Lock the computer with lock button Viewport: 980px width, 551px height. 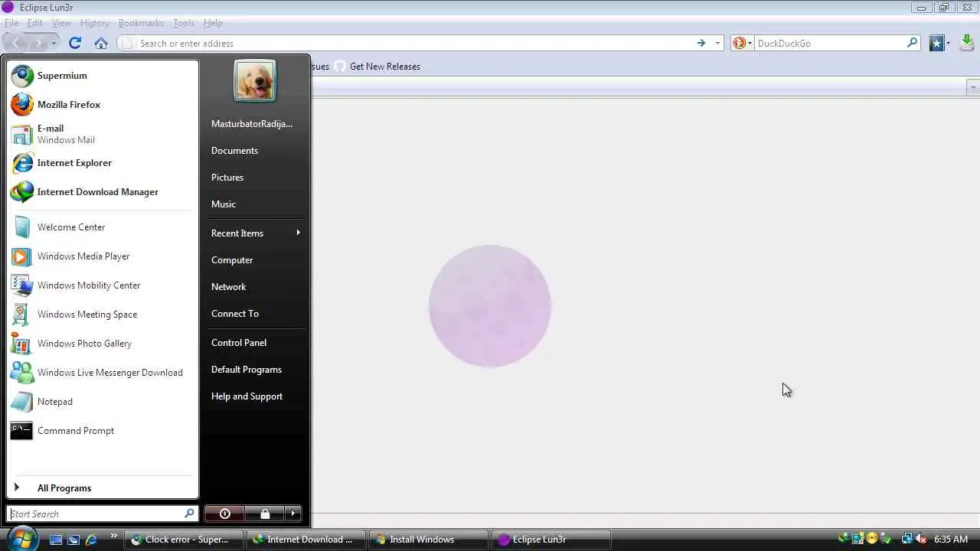(x=264, y=514)
